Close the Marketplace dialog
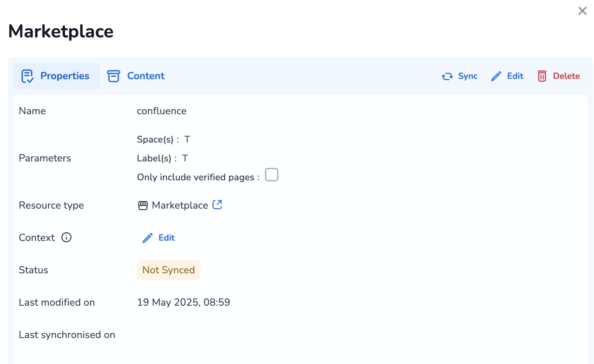The width and height of the screenshot is (594, 364). pos(582,11)
